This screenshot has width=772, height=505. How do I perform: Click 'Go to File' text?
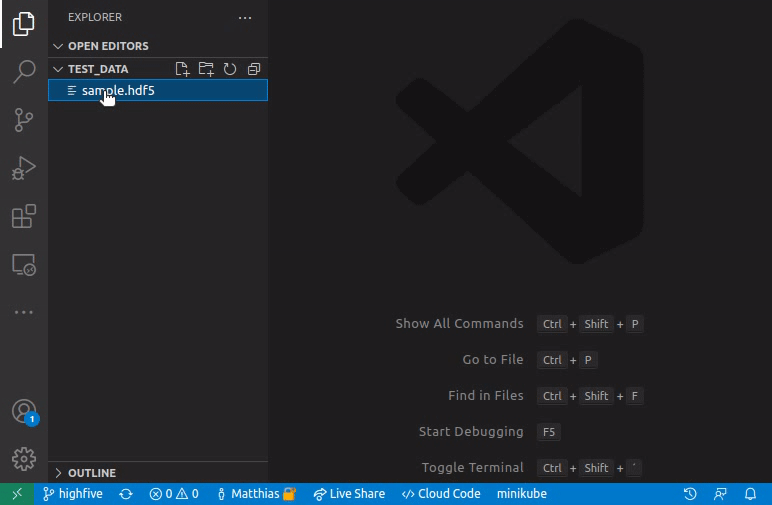[492, 359]
